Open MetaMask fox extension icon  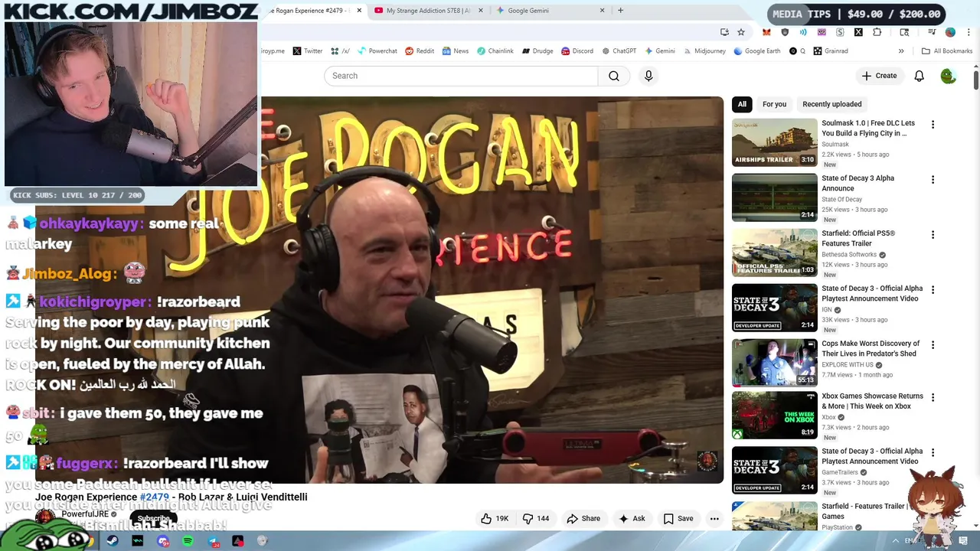[766, 32]
